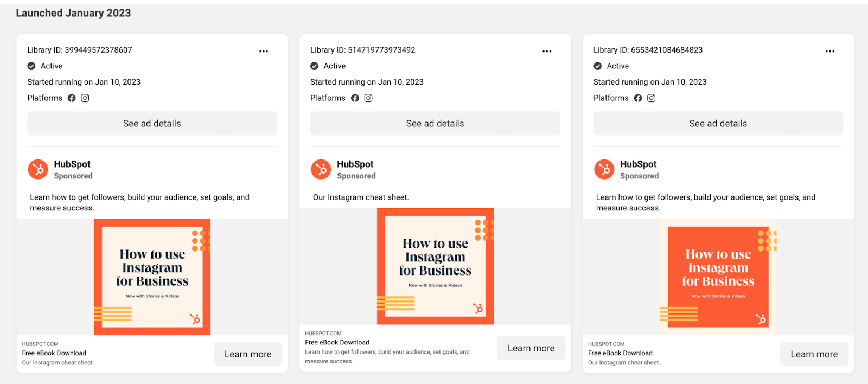Click Instagram platform icon on ad 514719773973492
This screenshot has width=868, height=384.
[x=368, y=98]
